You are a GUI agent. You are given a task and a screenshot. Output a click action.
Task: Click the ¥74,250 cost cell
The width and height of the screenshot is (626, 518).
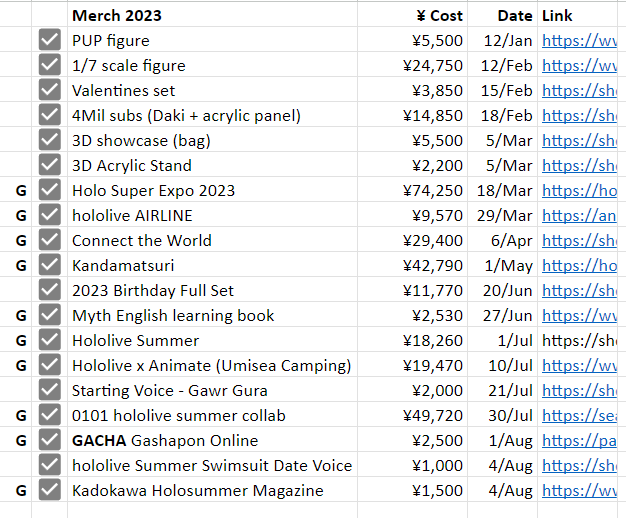pyautogui.click(x=432, y=191)
